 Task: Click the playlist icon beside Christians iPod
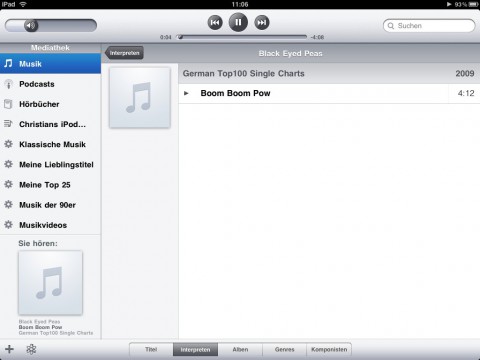tap(8, 124)
